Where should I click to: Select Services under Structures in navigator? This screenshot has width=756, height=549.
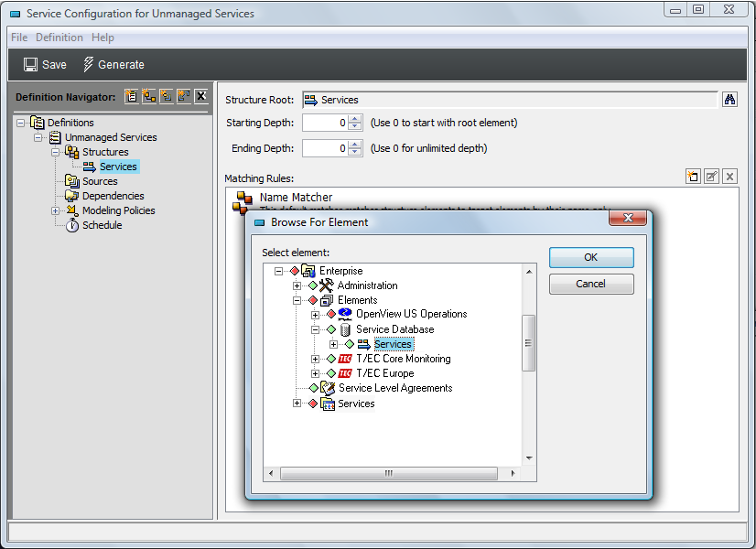[119, 167]
